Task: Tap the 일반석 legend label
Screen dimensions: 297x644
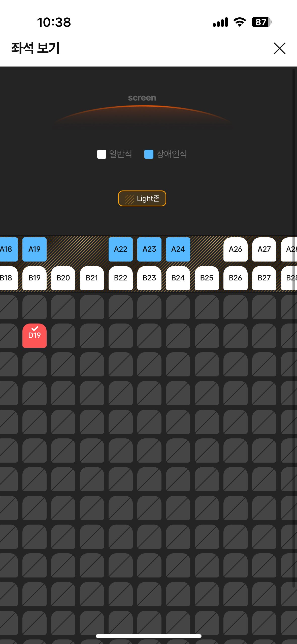Action: pos(121,154)
